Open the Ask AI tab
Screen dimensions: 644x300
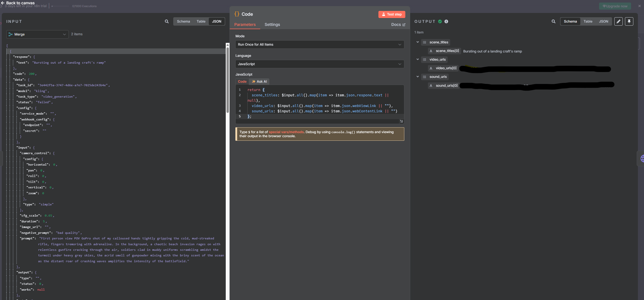click(x=259, y=81)
